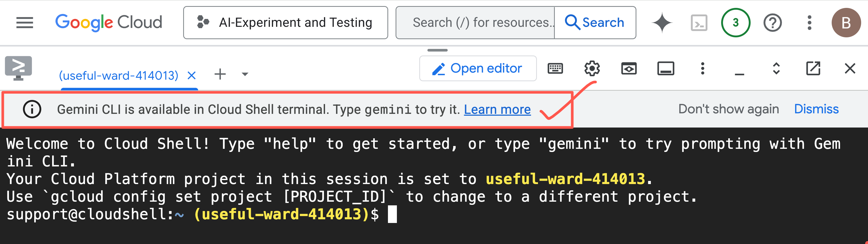This screenshot has width=868, height=244.
Task: Click the Open editor button
Action: pos(478,68)
